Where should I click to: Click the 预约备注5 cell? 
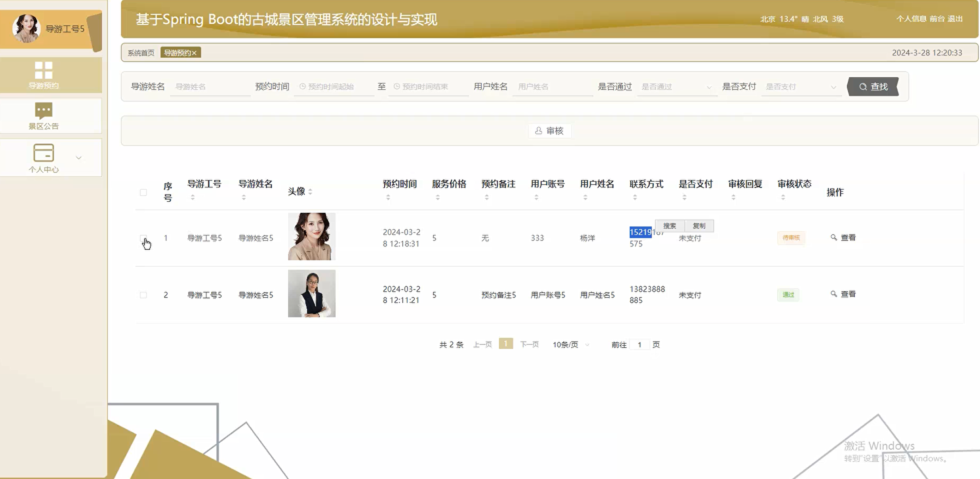click(x=499, y=295)
